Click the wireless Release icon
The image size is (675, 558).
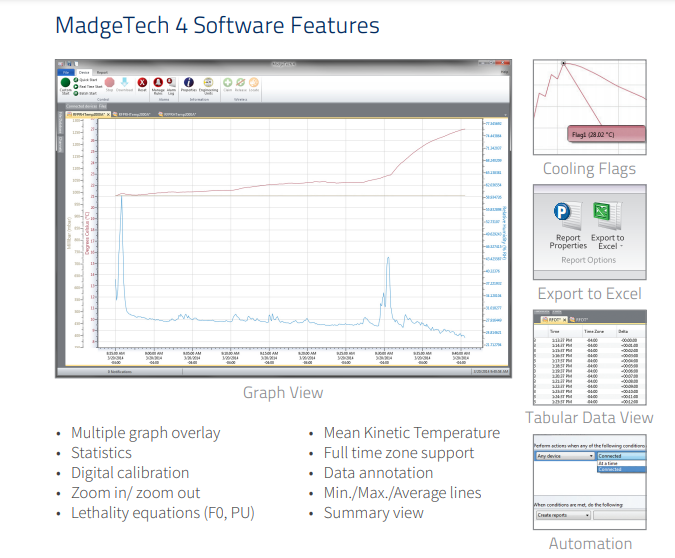[241, 82]
